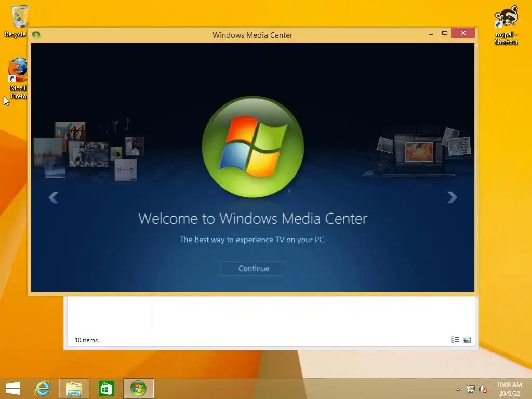Click the '10 items' status text
The width and height of the screenshot is (532, 399).
(x=86, y=340)
